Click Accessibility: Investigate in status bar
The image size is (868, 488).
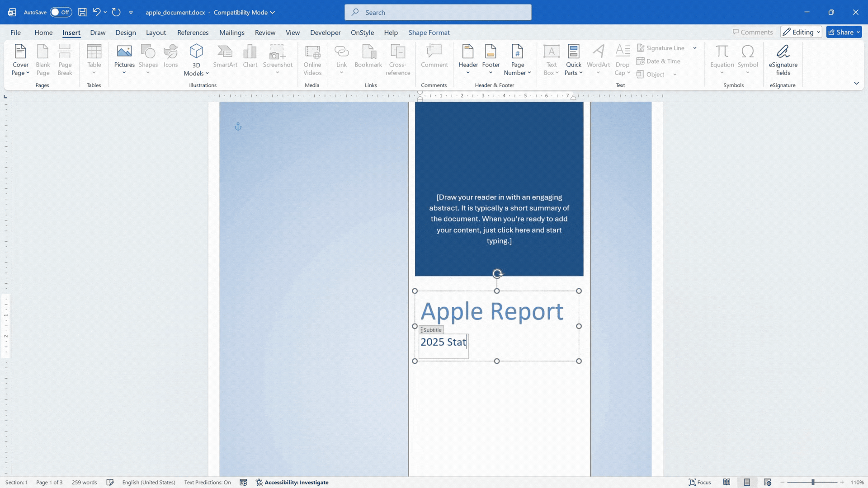292,482
